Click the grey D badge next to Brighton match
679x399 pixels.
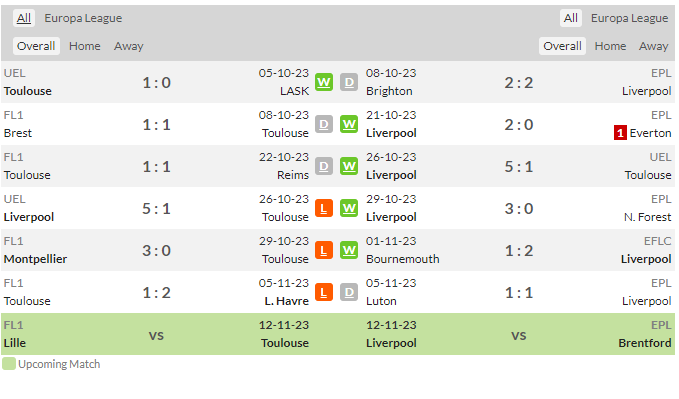pyautogui.click(x=349, y=82)
